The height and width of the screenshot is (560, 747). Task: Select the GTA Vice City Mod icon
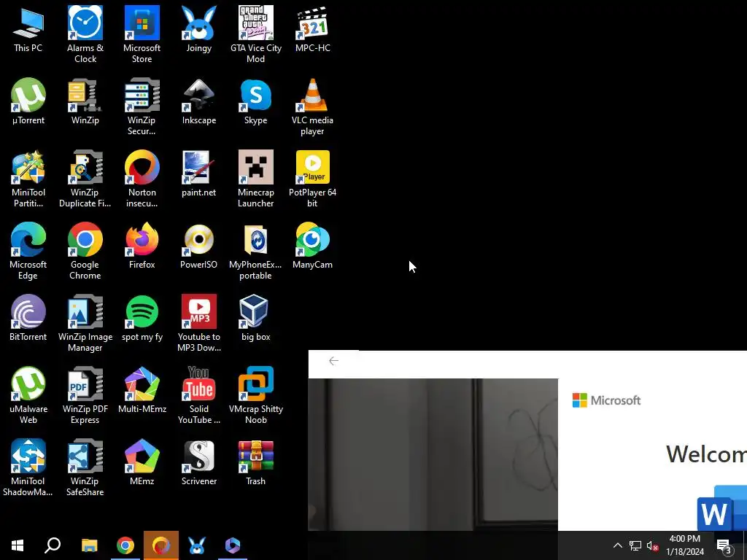tap(256, 35)
